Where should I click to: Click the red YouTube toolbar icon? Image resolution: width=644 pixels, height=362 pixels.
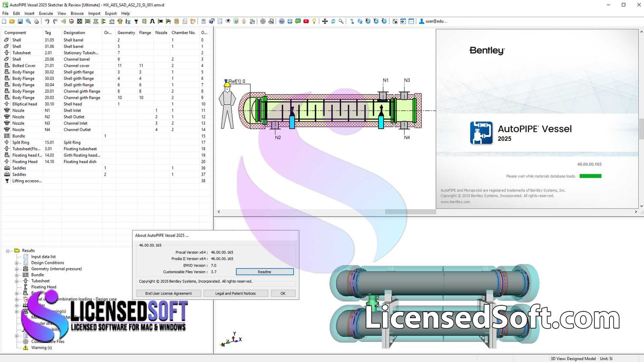point(306,21)
